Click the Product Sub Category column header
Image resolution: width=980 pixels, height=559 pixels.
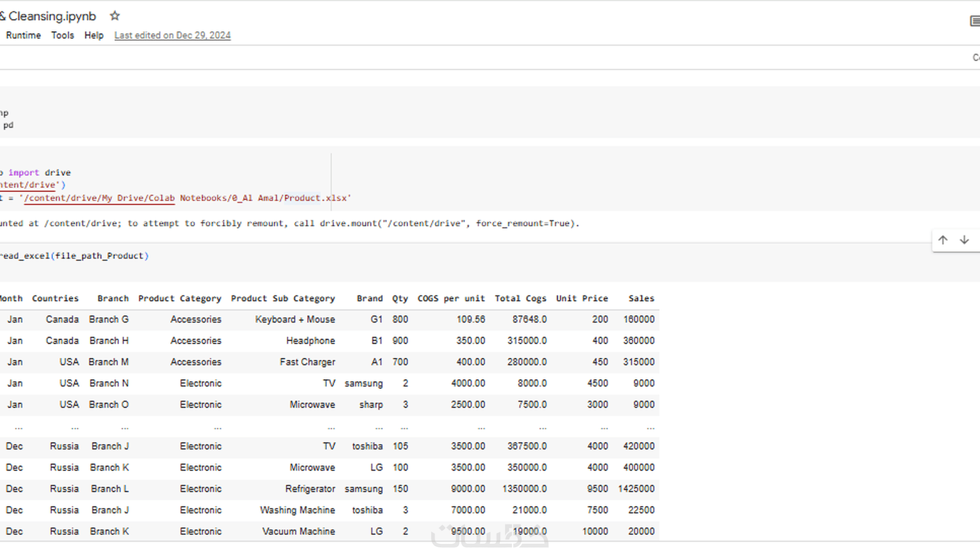[x=283, y=298]
